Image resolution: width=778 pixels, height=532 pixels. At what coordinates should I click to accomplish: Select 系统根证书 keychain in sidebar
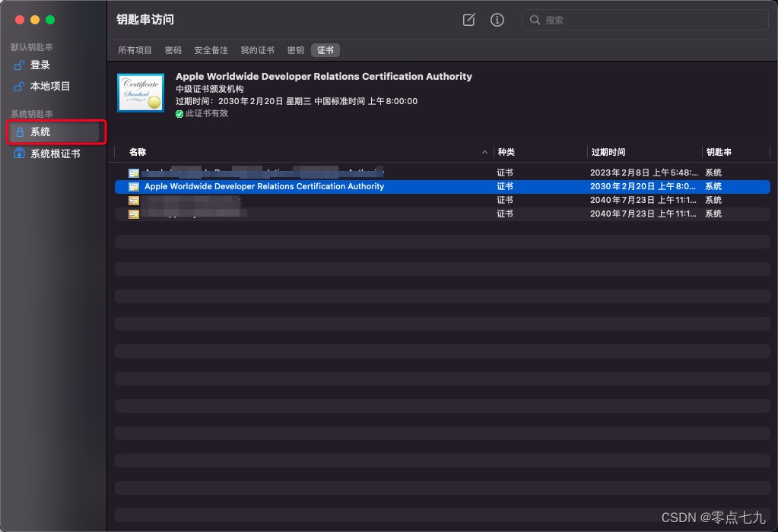pos(53,154)
